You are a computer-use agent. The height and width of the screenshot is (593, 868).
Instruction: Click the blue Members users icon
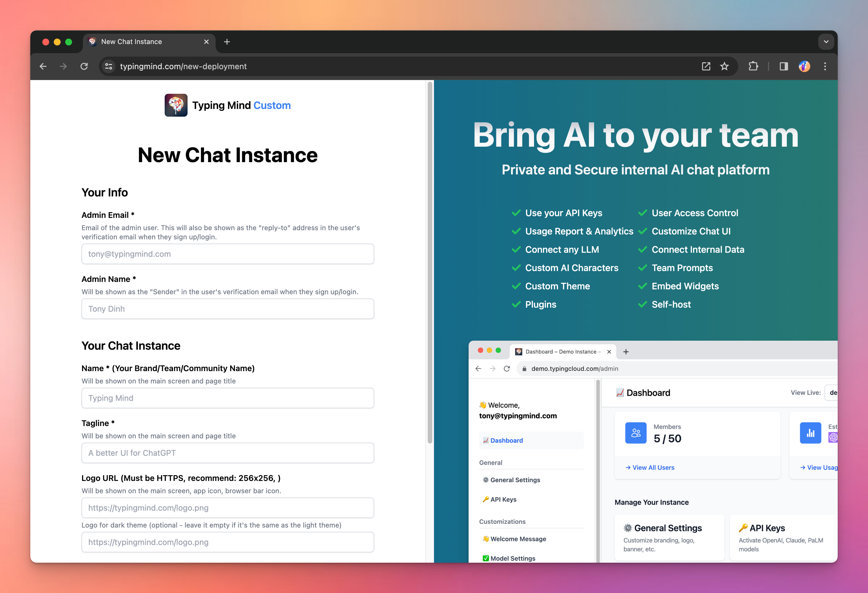[x=636, y=433]
